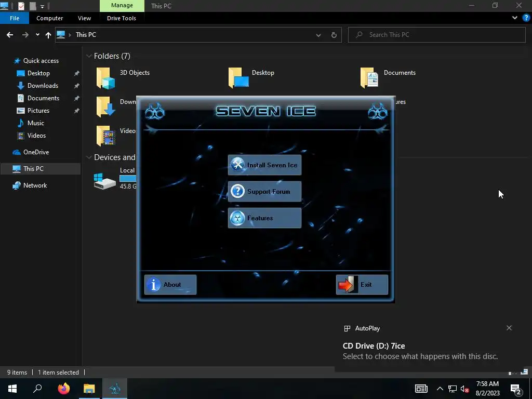This screenshot has height=399, width=532.
Task: Launch Firefox from the taskbar
Action: click(x=63, y=389)
